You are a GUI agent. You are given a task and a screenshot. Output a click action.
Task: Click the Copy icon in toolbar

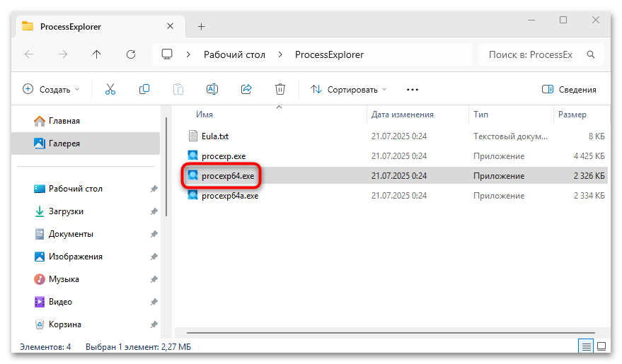tap(144, 90)
